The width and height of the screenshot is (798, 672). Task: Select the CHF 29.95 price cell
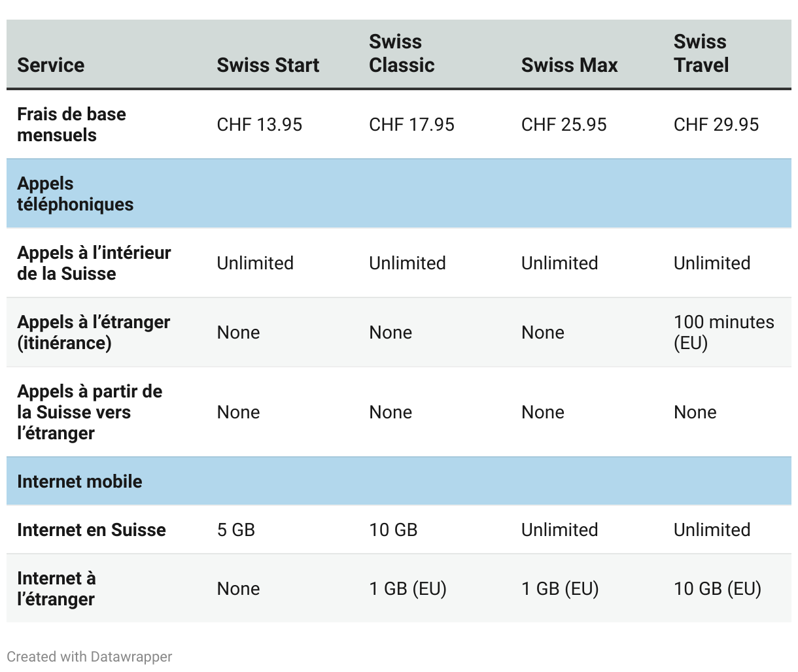point(716,124)
